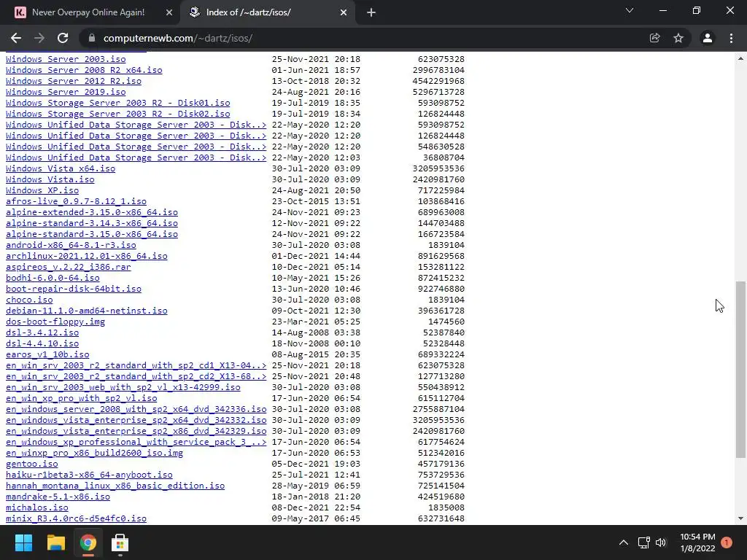The width and height of the screenshot is (747, 560).
Task: Select the Index of /~dartz/isos/ tab
Action: coord(267,12)
